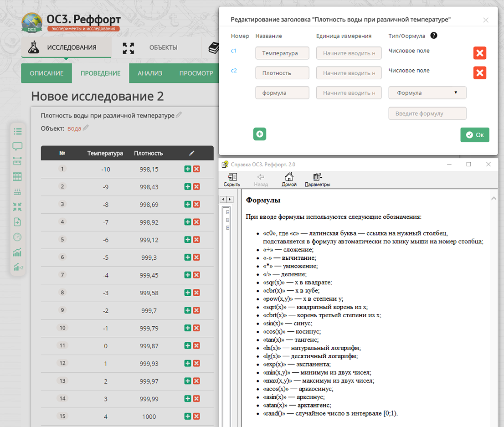Click the question mark beside Тип/Формула
The height and width of the screenshot is (427, 504).
[433, 35]
